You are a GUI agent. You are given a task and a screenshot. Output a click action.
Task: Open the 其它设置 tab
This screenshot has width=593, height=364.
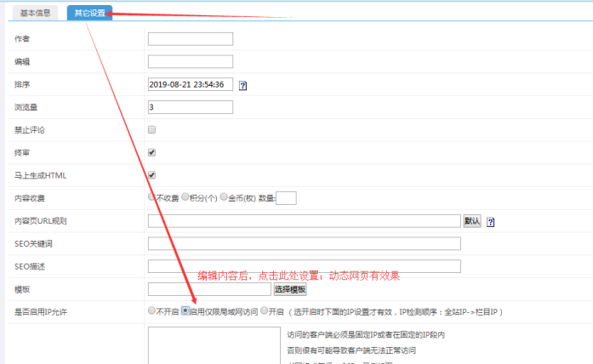pyautogui.click(x=89, y=14)
